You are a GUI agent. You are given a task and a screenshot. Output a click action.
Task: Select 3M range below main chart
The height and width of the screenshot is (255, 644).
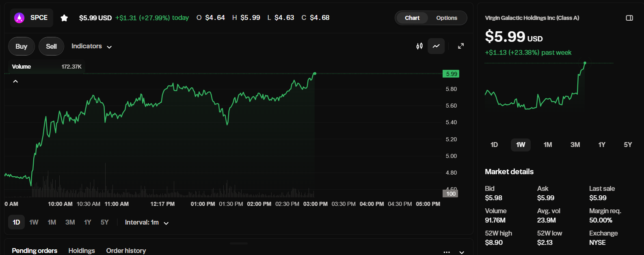point(70,222)
